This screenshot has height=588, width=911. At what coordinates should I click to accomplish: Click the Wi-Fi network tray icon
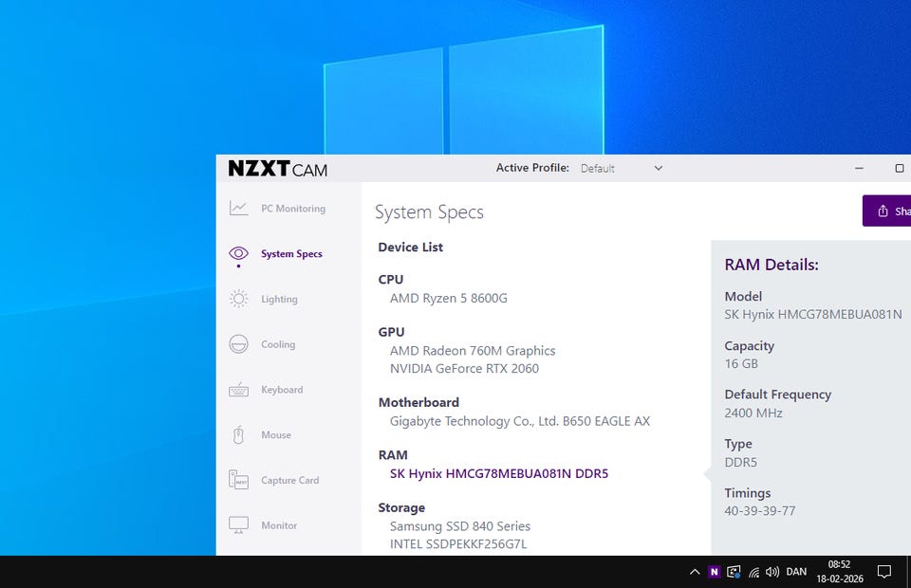pyautogui.click(x=753, y=572)
